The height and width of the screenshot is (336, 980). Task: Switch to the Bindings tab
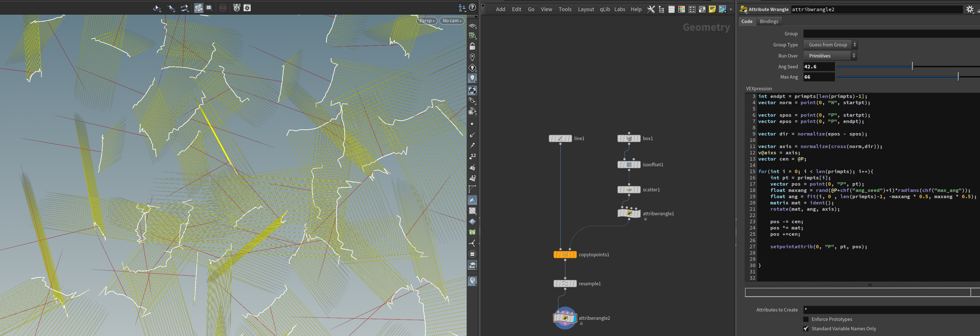point(769,21)
